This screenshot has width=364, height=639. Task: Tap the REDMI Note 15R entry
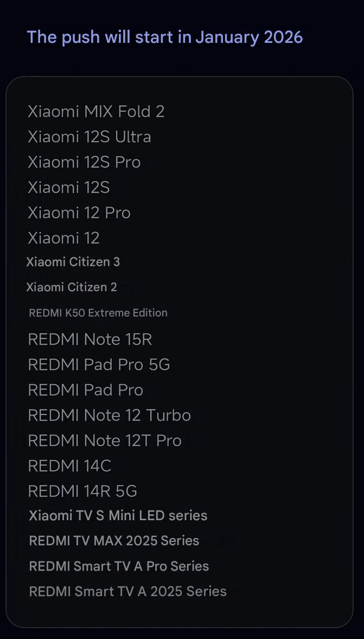90,340
